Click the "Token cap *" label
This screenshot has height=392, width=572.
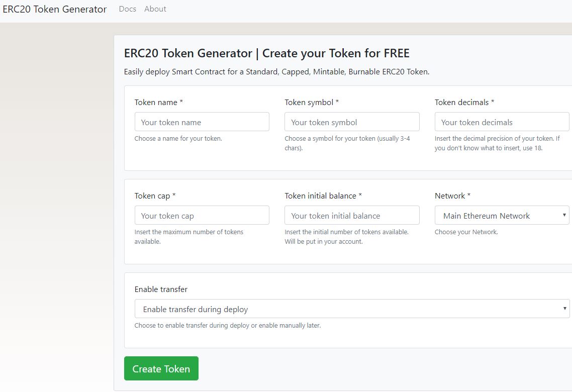[x=155, y=196]
